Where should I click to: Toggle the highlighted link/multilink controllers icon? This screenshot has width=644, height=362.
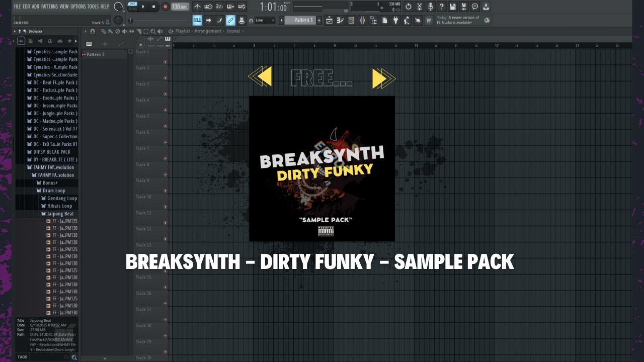(x=230, y=20)
